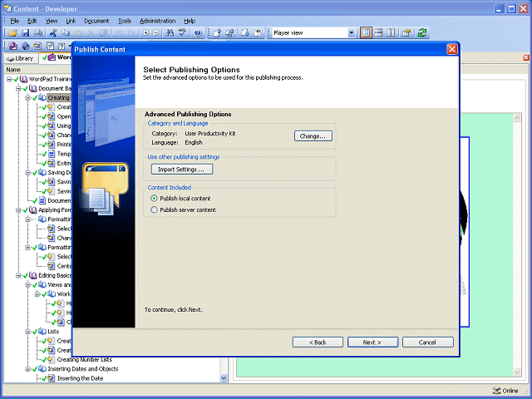This screenshot has height=399, width=532.
Task: Collapse the Editing Basics node
Action: pos(18,275)
